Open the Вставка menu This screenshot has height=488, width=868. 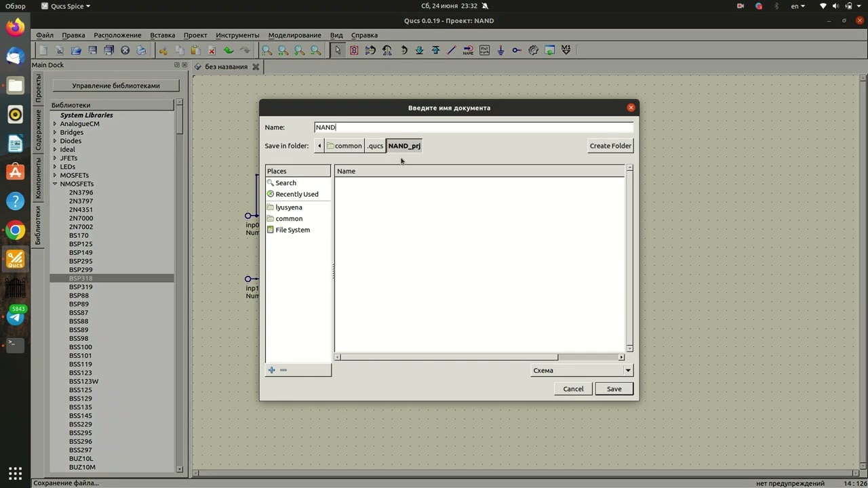pyautogui.click(x=163, y=35)
